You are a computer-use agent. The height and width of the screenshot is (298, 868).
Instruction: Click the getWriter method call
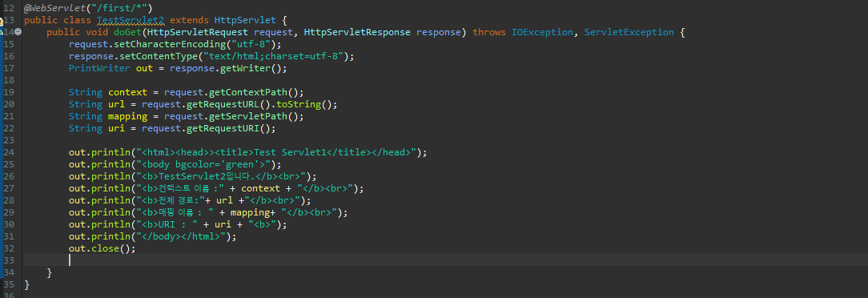tap(245, 69)
